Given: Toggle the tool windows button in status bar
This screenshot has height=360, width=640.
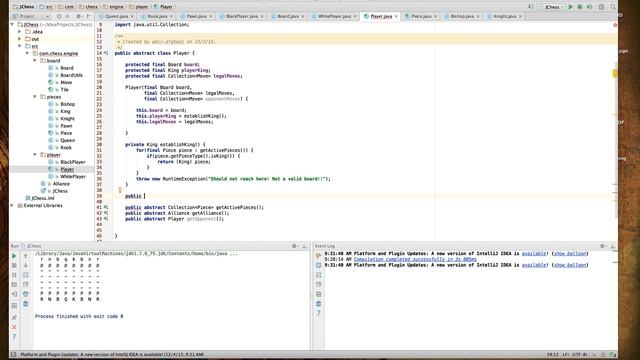Looking at the screenshot, I should [13, 355].
